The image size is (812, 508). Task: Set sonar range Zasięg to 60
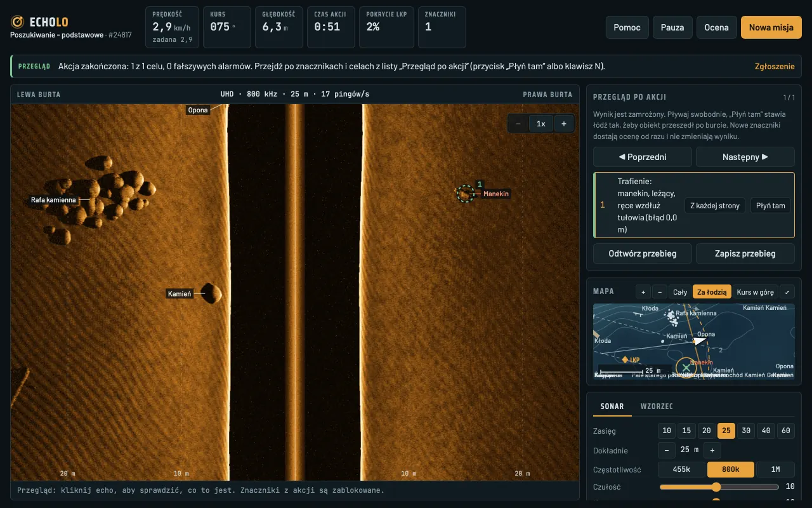point(786,431)
